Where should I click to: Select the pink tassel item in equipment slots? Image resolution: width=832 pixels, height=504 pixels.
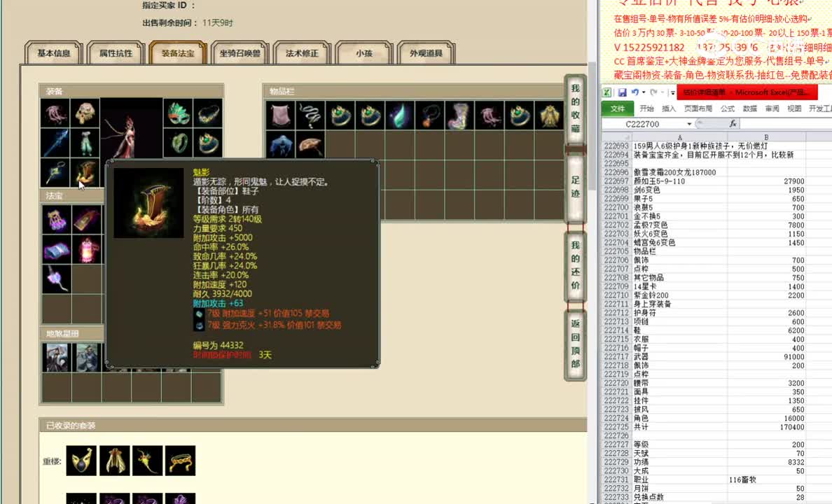click(55, 113)
